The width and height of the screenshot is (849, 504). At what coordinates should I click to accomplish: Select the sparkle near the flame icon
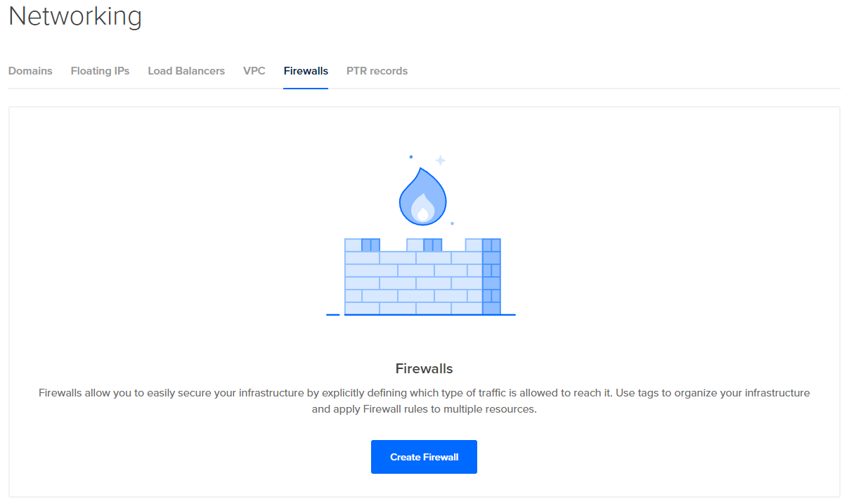point(441,160)
